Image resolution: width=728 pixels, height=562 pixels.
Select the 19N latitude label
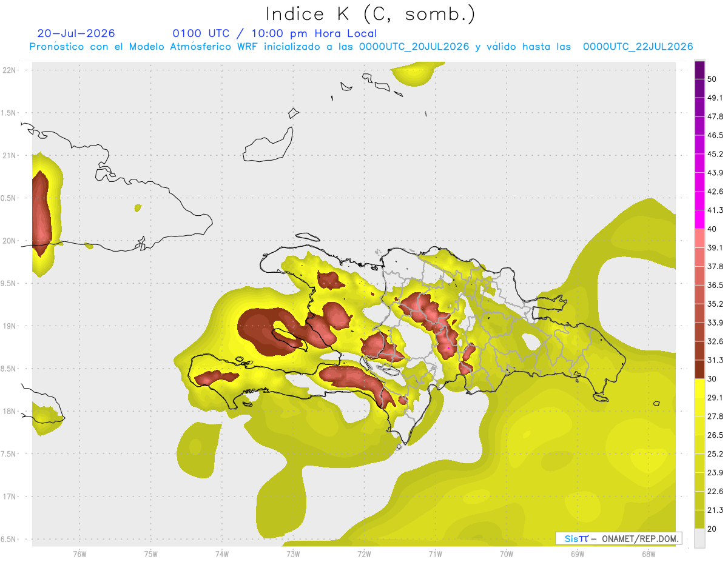[x=10, y=326]
